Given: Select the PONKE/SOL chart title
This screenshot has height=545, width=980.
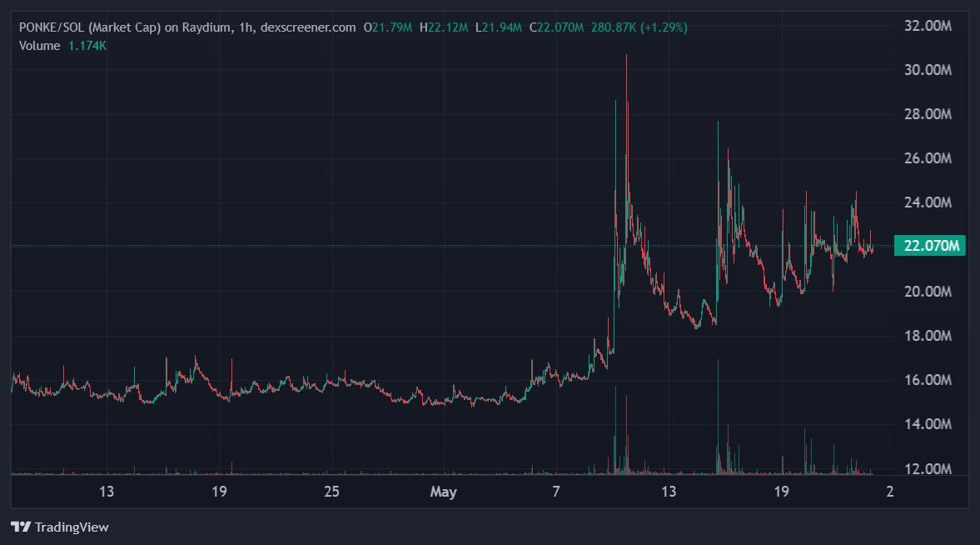Looking at the screenshot, I should (x=187, y=27).
